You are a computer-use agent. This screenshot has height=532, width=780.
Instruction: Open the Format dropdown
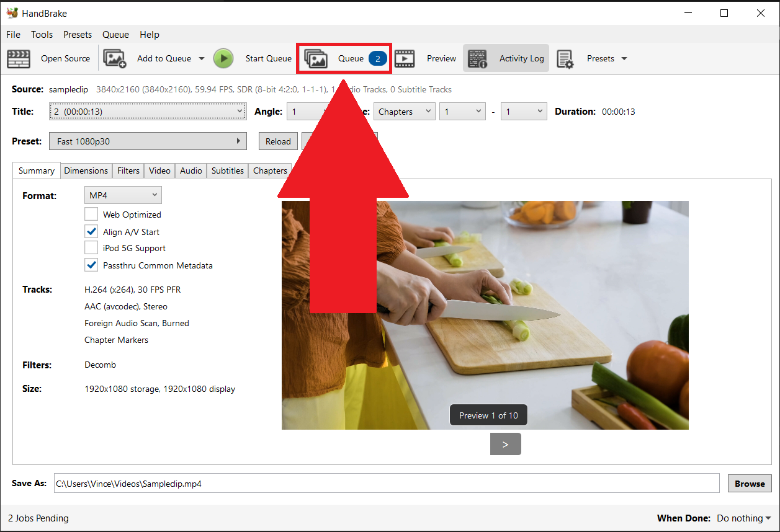[123, 195]
